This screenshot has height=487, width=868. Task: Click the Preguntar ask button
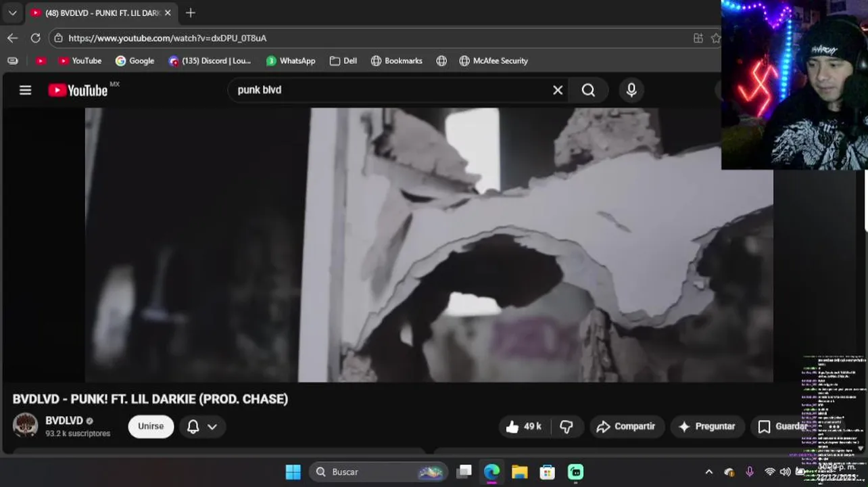[707, 427]
